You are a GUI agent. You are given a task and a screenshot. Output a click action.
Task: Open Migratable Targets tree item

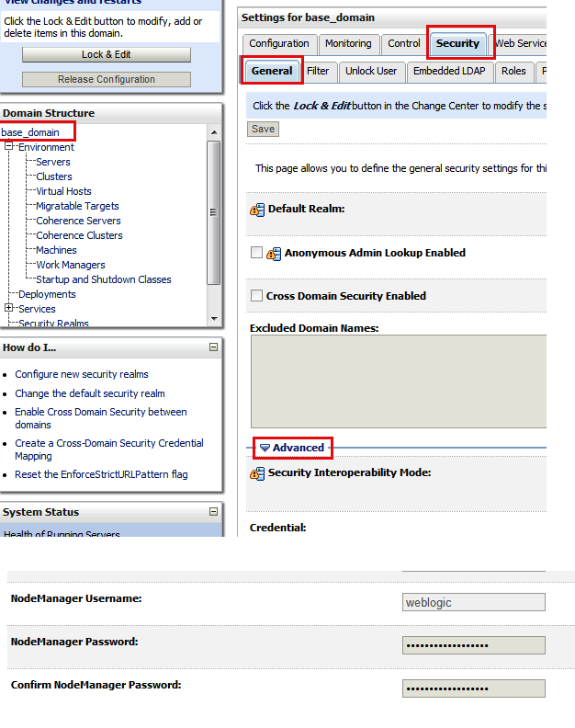click(x=77, y=206)
